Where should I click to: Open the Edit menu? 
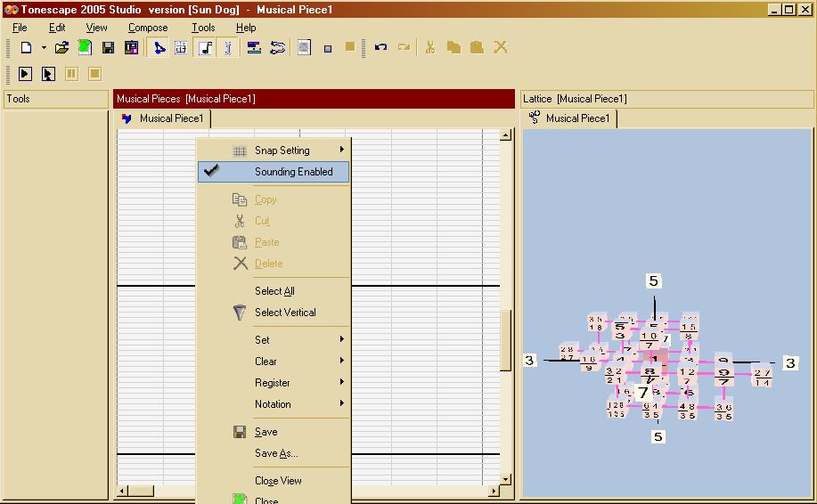[57, 28]
